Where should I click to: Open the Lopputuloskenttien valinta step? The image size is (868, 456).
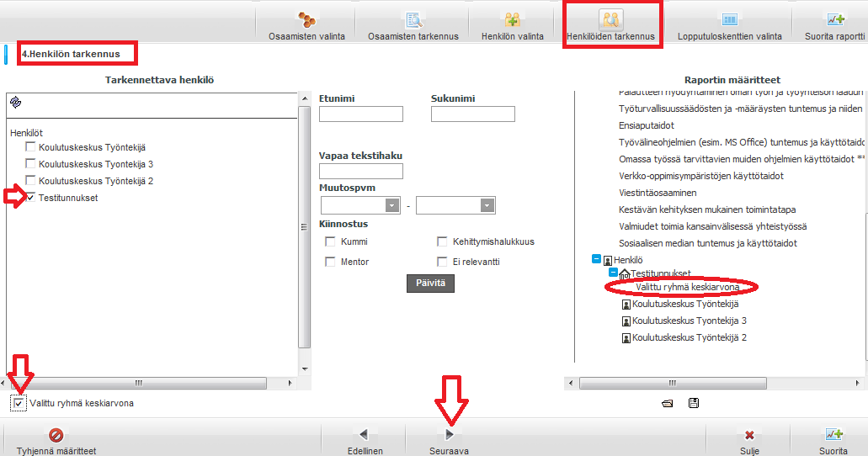coord(730,25)
